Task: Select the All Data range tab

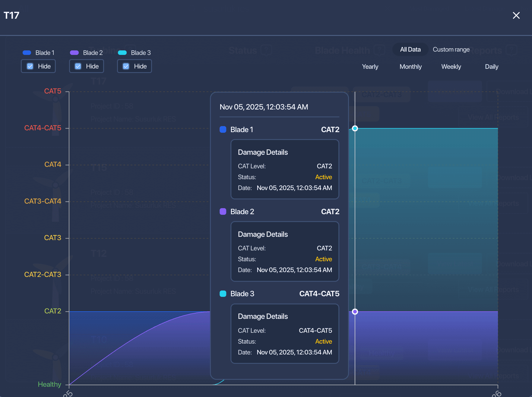Action: coord(410,49)
